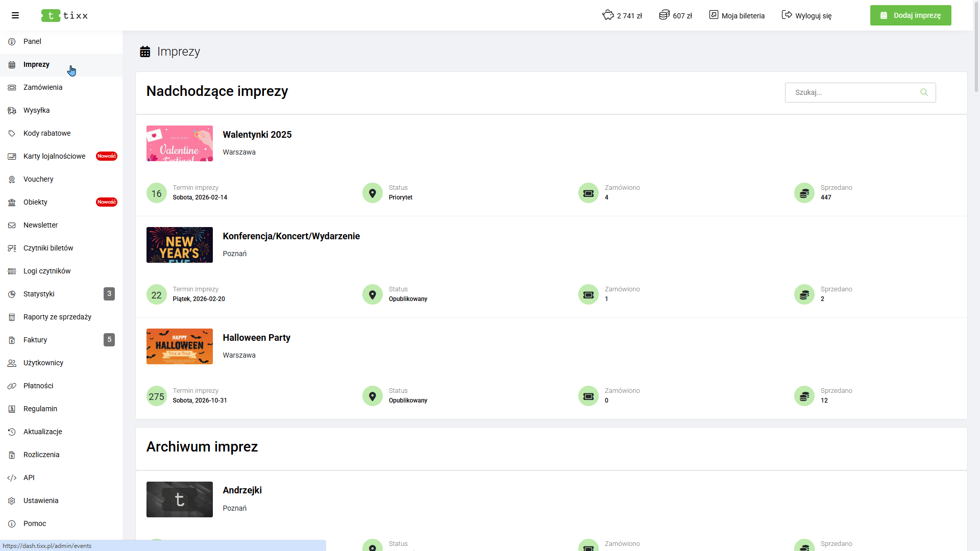Open Statystyki with badge 3

tap(39, 294)
